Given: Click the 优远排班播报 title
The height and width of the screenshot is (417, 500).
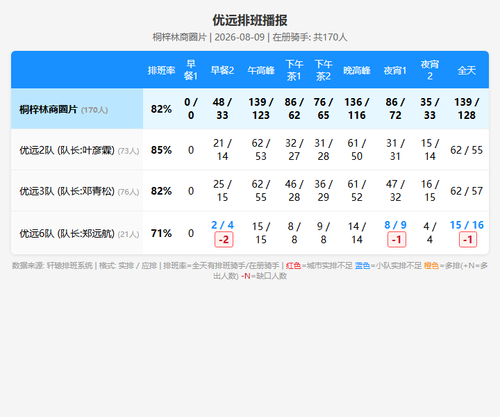Looking at the screenshot, I should pos(250,20).
